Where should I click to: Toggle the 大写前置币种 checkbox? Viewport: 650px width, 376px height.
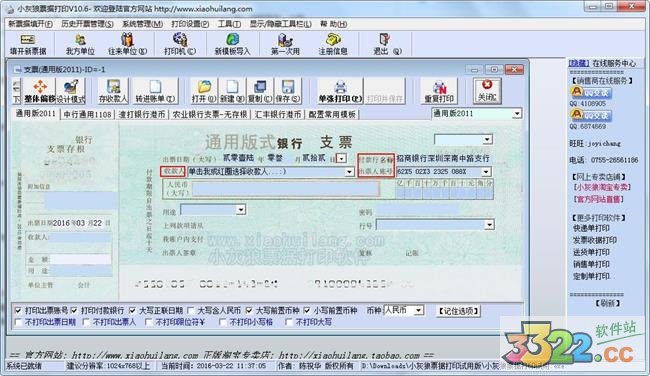[249, 311]
